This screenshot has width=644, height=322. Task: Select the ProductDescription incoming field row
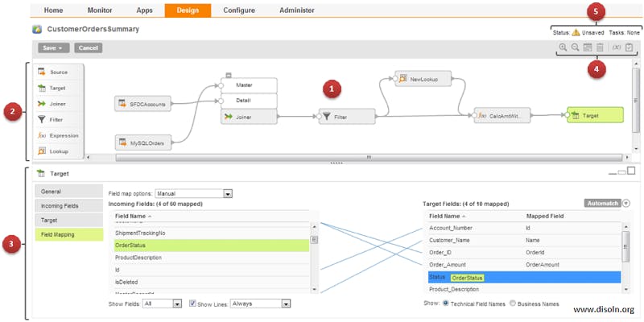pos(210,258)
